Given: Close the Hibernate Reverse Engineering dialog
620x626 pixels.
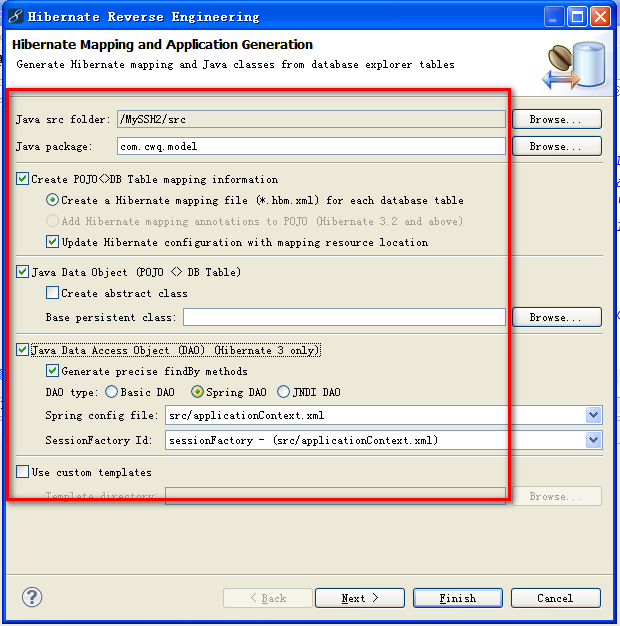Looking at the screenshot, I should (x=600, y=17).
